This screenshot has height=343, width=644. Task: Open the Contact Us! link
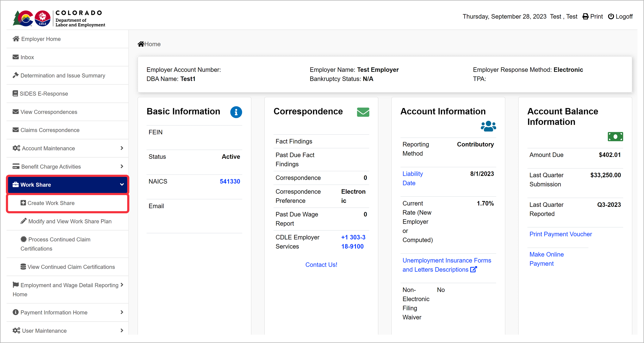pyautogui.click(x=321, y=265)
